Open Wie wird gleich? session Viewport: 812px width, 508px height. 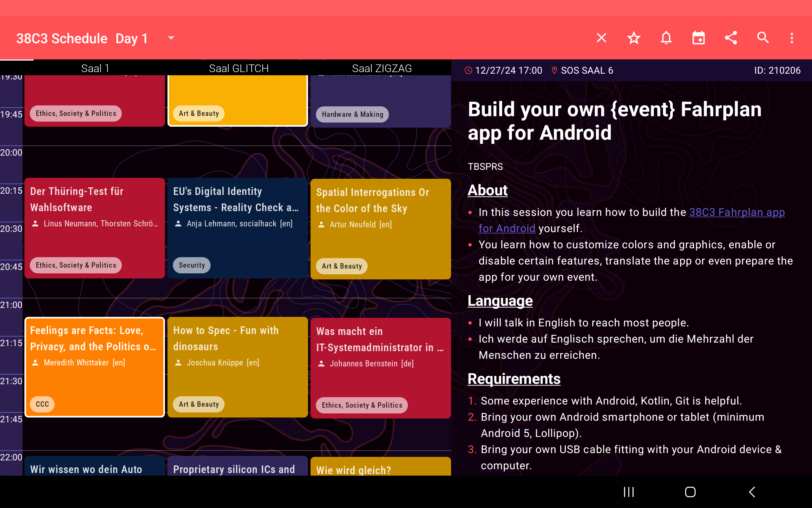click(x=381, y=466)
